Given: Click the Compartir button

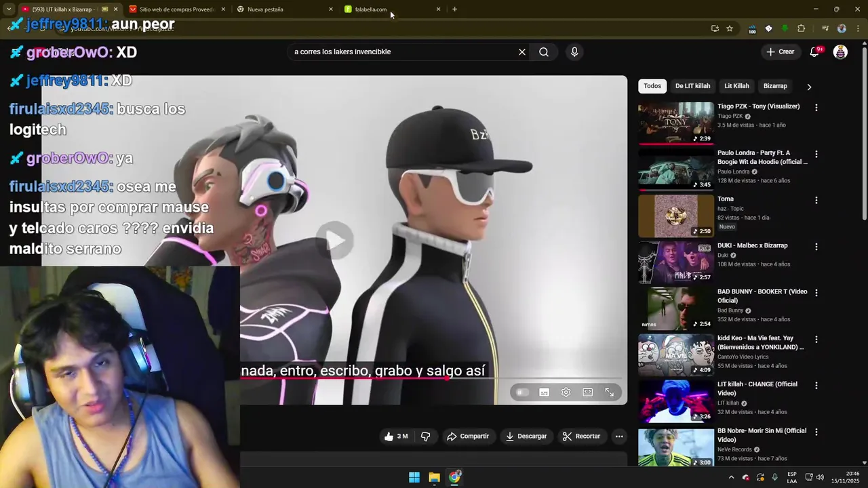Looking at the screenshot, I should click(468, 436).
